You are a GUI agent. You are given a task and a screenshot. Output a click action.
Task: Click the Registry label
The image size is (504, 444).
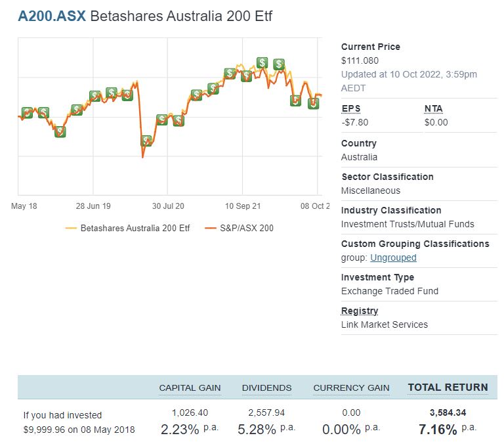[360, 311]
